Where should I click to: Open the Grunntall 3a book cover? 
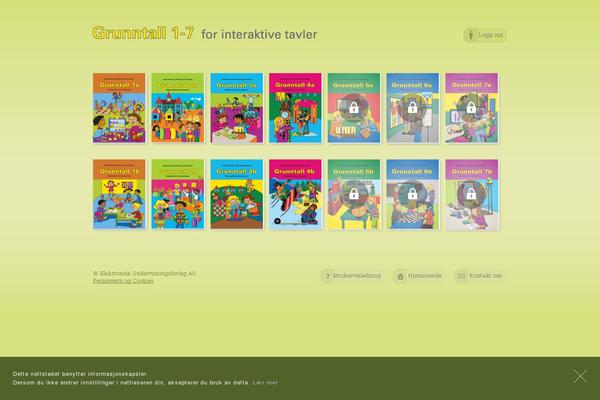pyautogui.click(x=236, y=108)
